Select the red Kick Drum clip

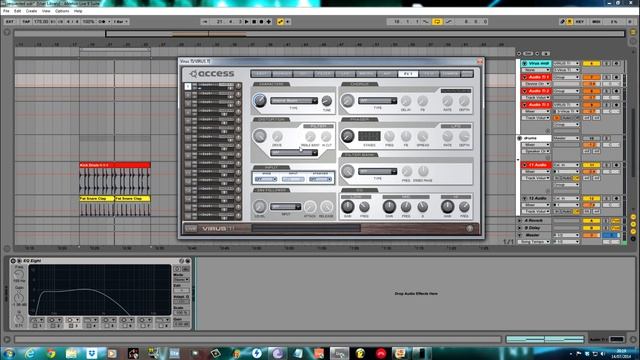[115, 165]
